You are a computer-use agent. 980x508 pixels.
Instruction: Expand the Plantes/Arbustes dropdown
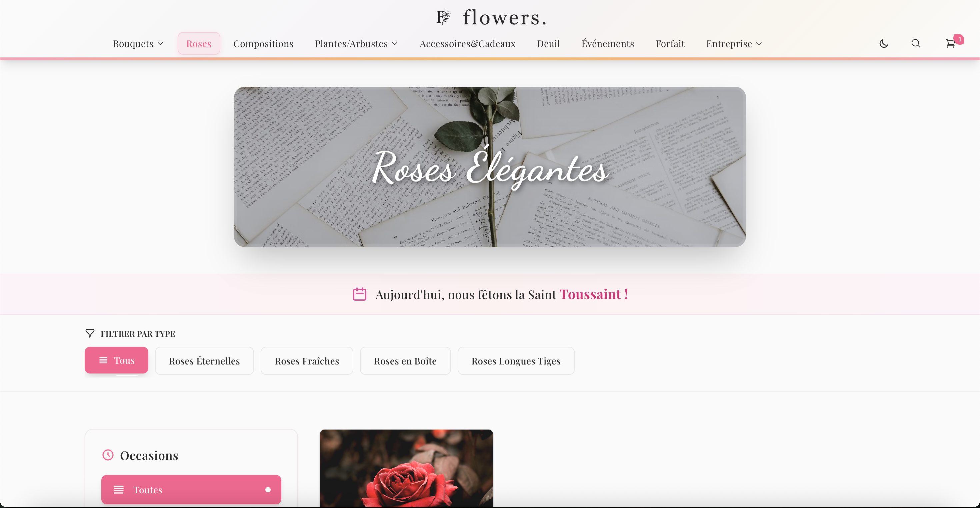[x=356, y=44]
